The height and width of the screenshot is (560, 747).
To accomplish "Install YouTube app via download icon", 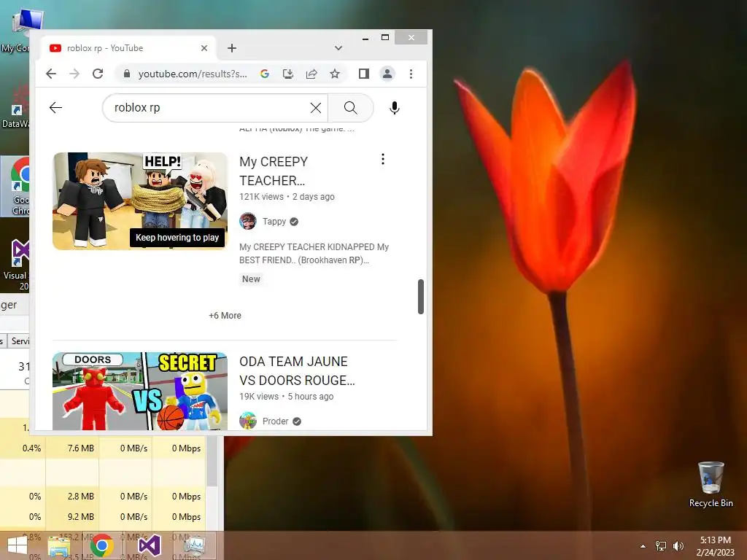I will pos(287,74).
